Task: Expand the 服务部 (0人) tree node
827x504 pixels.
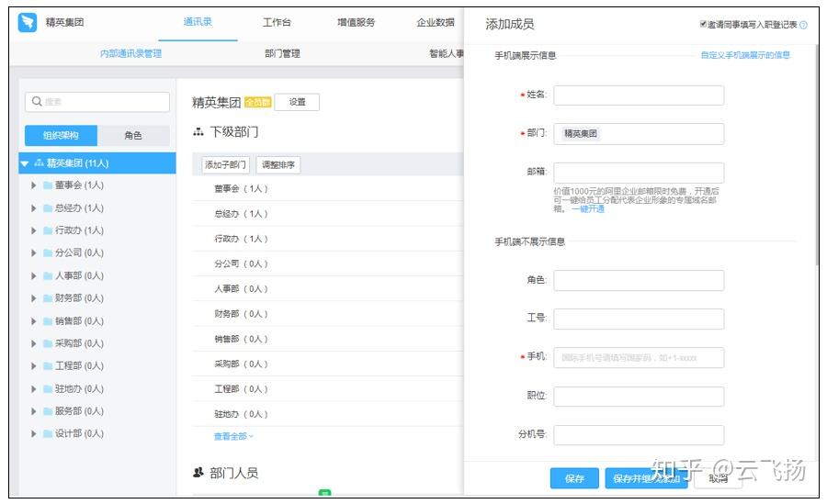Action: tap(34, 411)
